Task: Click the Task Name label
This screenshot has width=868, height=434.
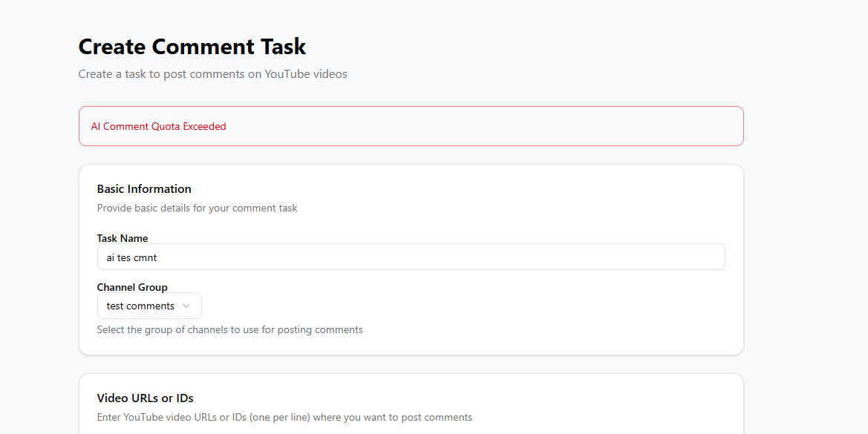Action: (x=123, y=238)
